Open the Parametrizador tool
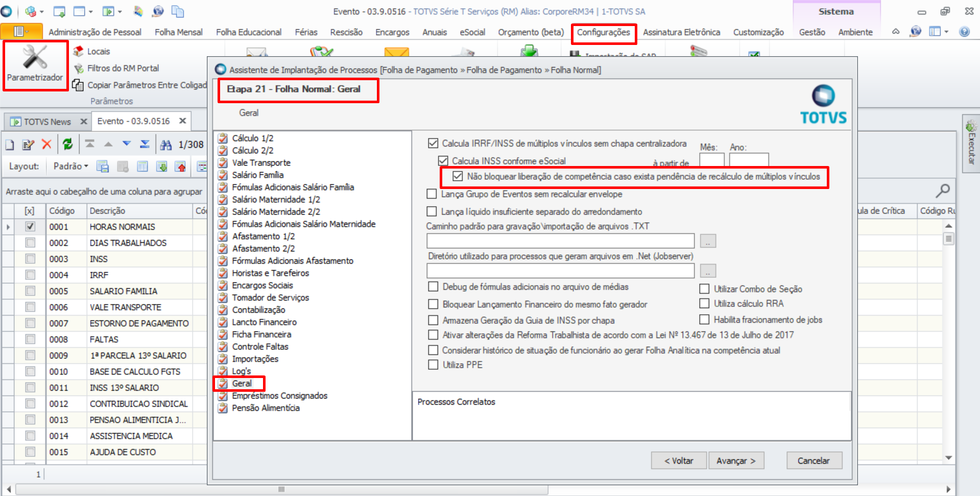Screen dimensions: 980x496 (x=35, y=65)
